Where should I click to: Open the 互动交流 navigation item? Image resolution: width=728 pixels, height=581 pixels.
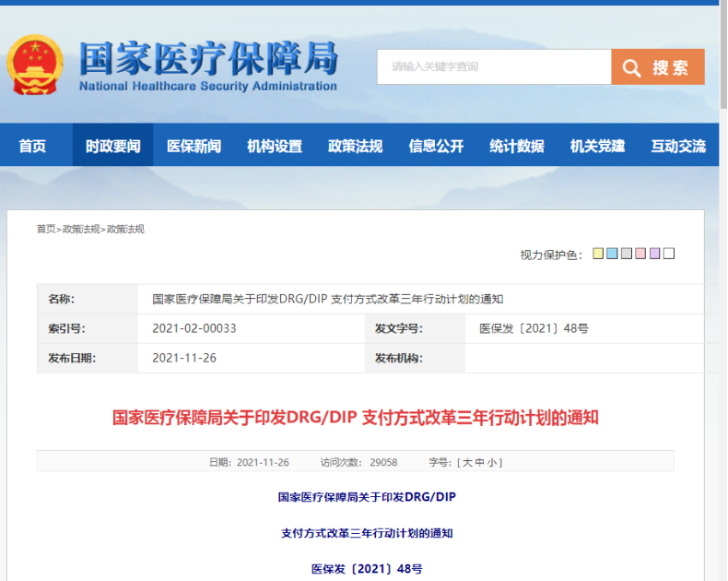(x=678, y=146)
